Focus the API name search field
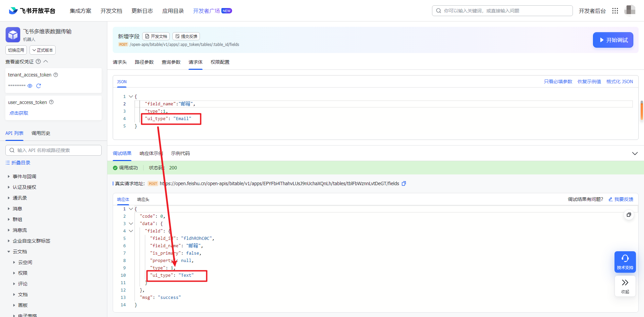 [53, 150]
